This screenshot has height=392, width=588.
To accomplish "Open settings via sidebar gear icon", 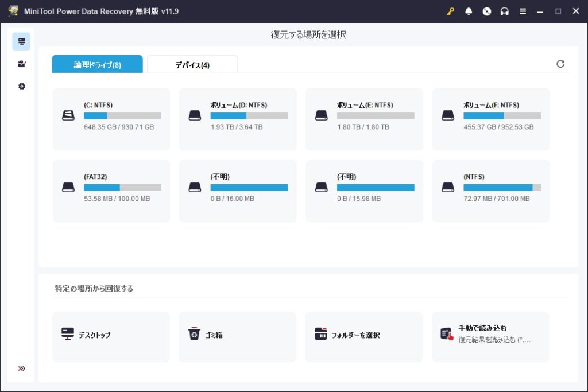I will [21, 86].
